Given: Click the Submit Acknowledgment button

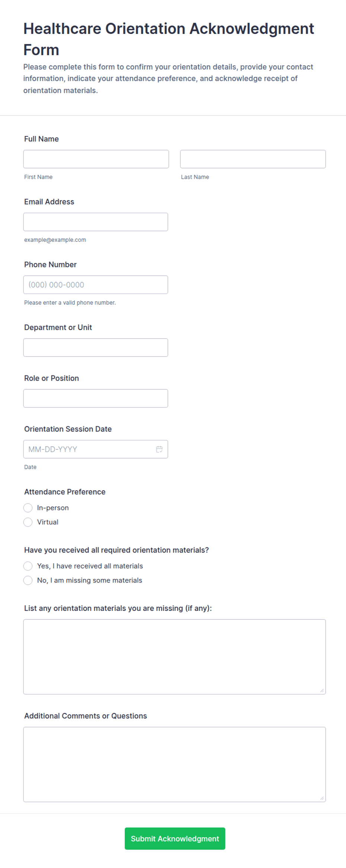Looking at the screenshot, I should (x=175, y=839).
